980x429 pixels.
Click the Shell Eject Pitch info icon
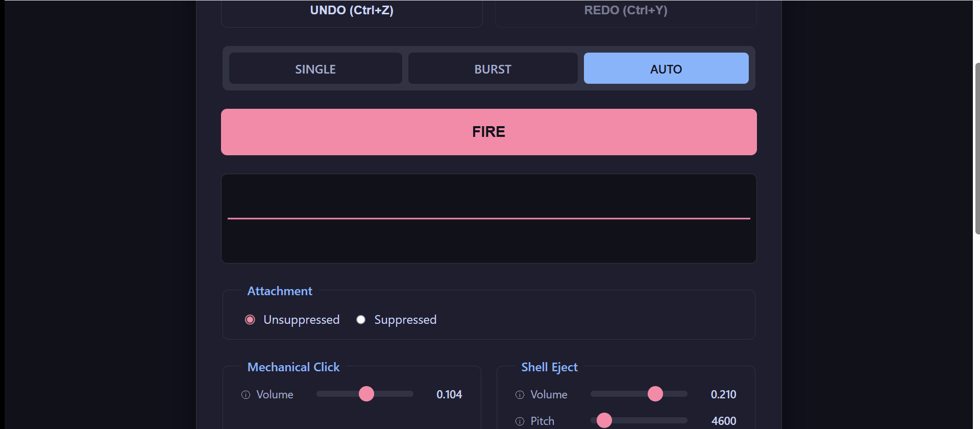coord(520,421)
